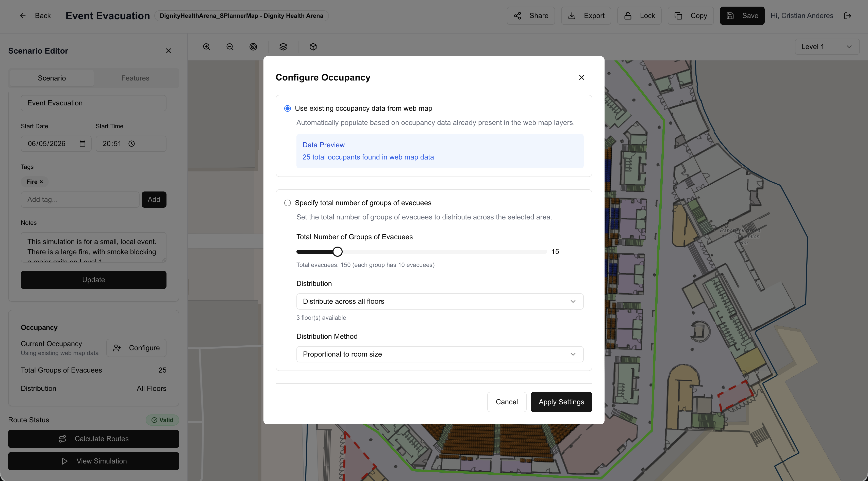The height and width of the screenshot is (481, 868).
Task: Click the Valid route status badge
Action: tap(162, 420)
